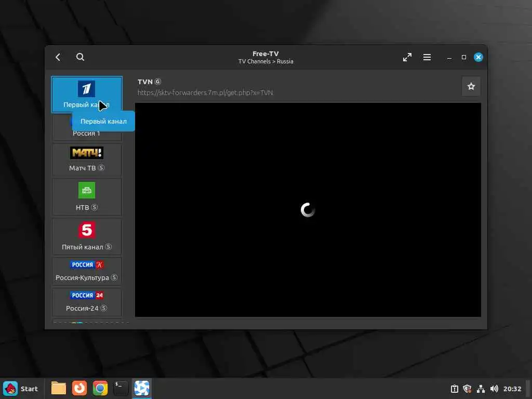Image resolution: width=532 pixels, height=399 pixels.
Task: Open the file manager from taskbar
Action: pyautogui.click(x=58, y=389)
